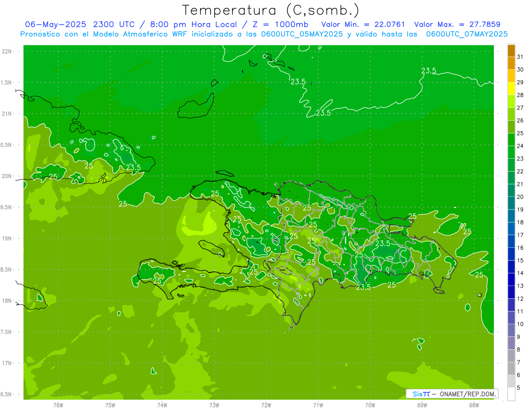Click the 74W longitude label
The width and height of the screenshot is (532, 411).
pos(162,405)
